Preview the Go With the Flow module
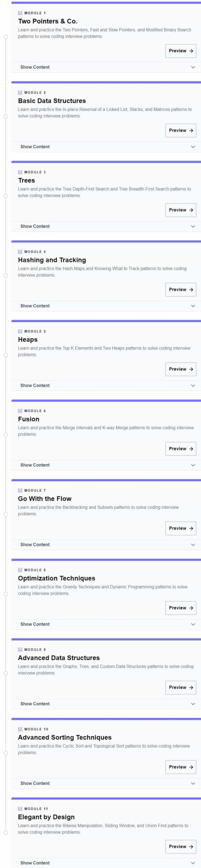Screen dimensions: 201x868 181,528
